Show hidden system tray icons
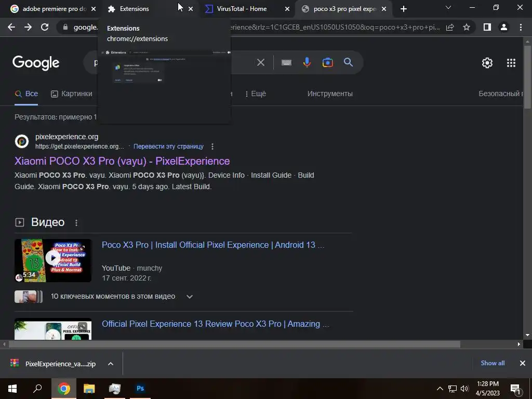The image size is (532, 399). [x=440, y=389]
